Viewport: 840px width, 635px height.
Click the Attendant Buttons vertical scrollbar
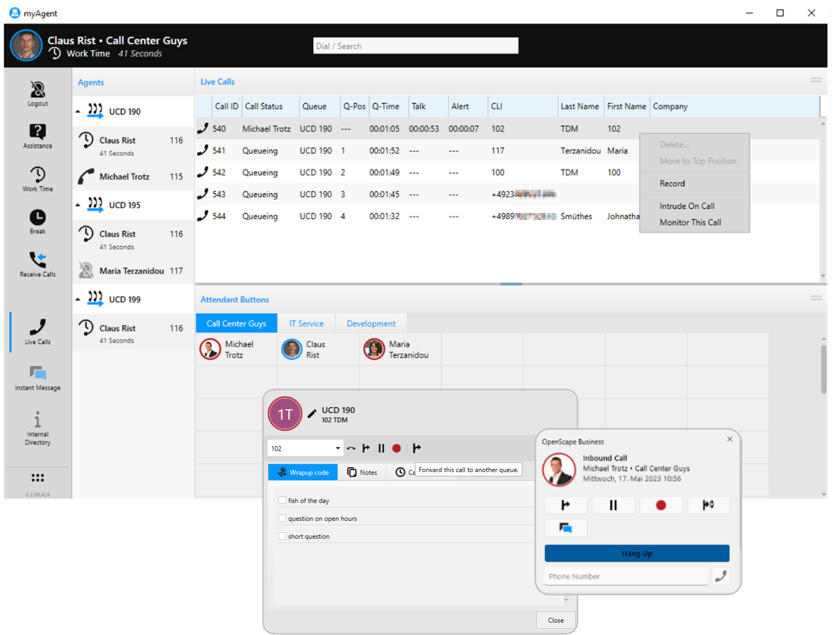[x=823, y=369]
